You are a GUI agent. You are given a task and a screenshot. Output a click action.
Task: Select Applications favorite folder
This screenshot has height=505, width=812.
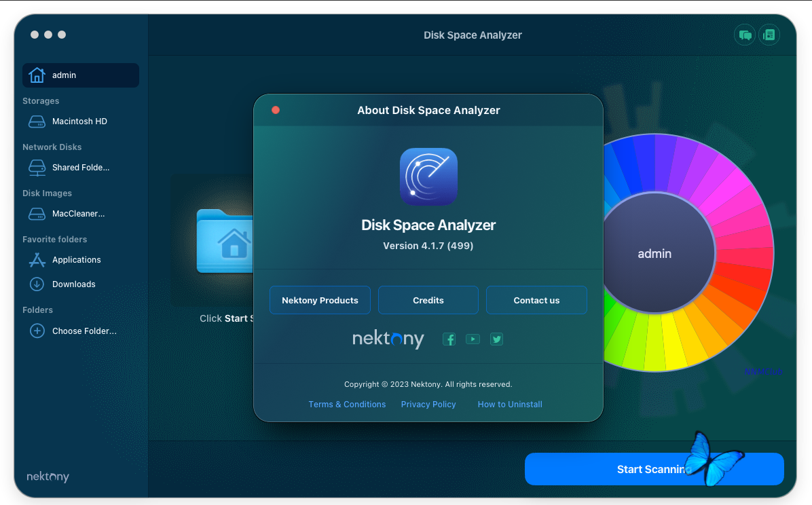(76, 260)
